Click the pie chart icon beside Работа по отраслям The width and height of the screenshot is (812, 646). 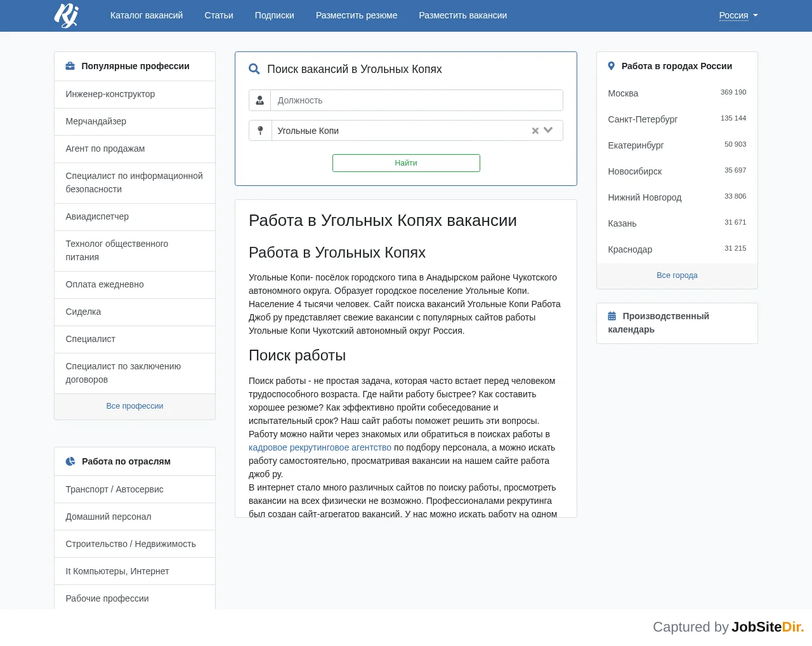[70, 461]
